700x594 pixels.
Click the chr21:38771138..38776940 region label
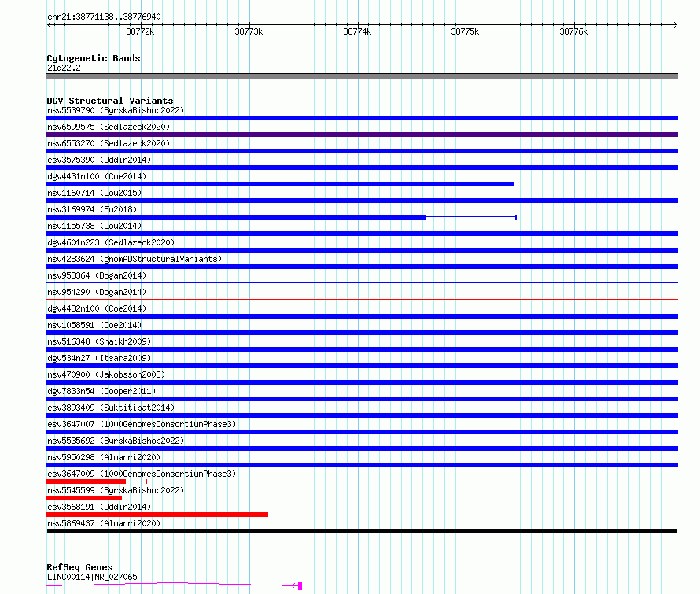click(104, 17)
